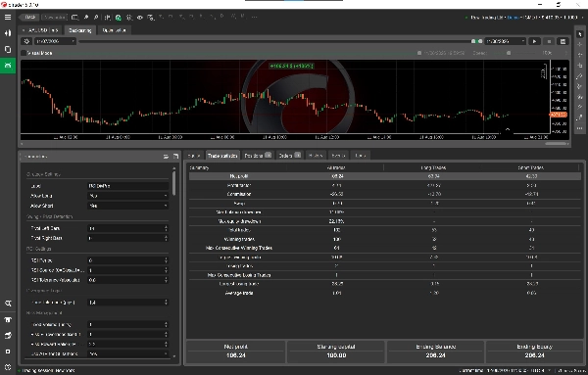This screenshot has width=588, height=375.
Task: Stop the backtest with the stop button
Action: point(549,41)
